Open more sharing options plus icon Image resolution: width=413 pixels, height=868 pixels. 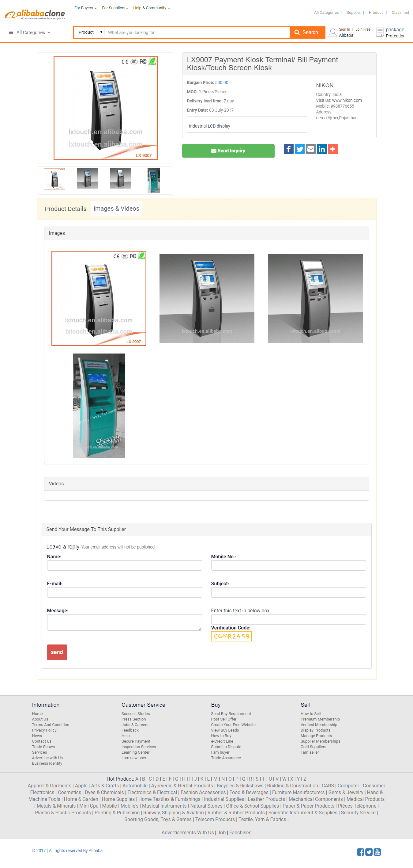(x=332, y=149)
